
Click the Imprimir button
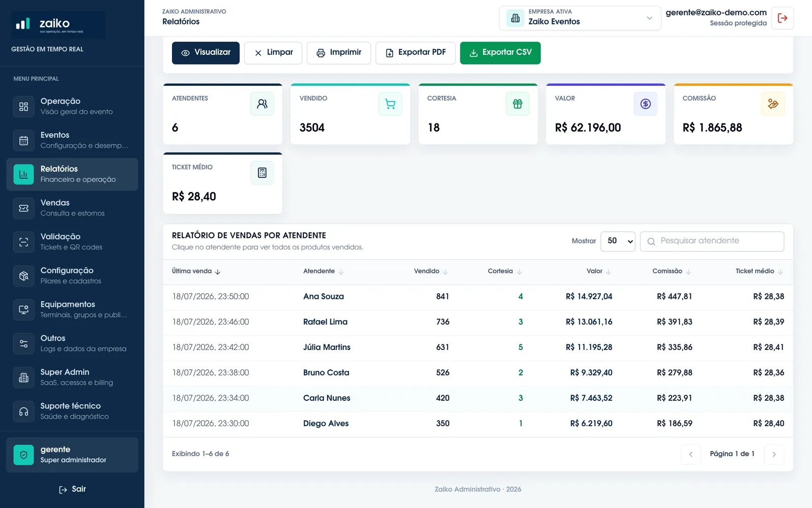(339, 53)
